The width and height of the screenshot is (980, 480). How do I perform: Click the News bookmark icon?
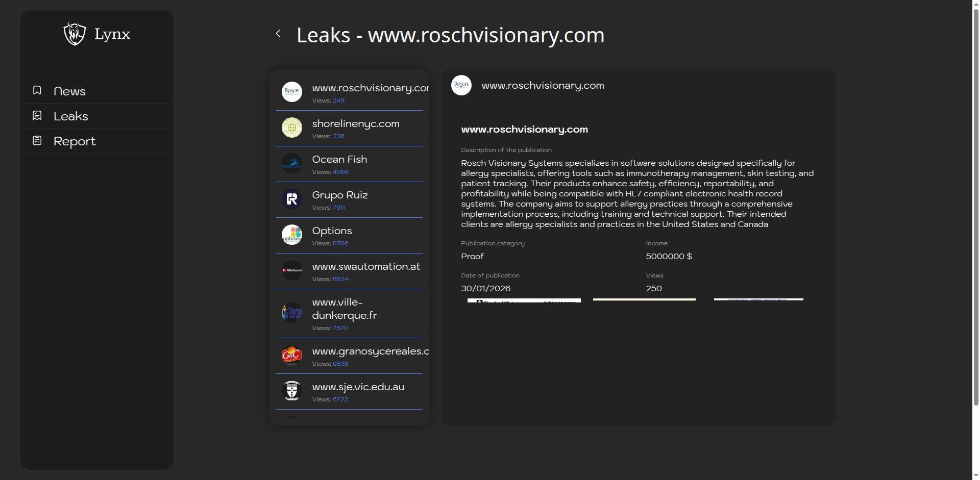coord(37,90)
